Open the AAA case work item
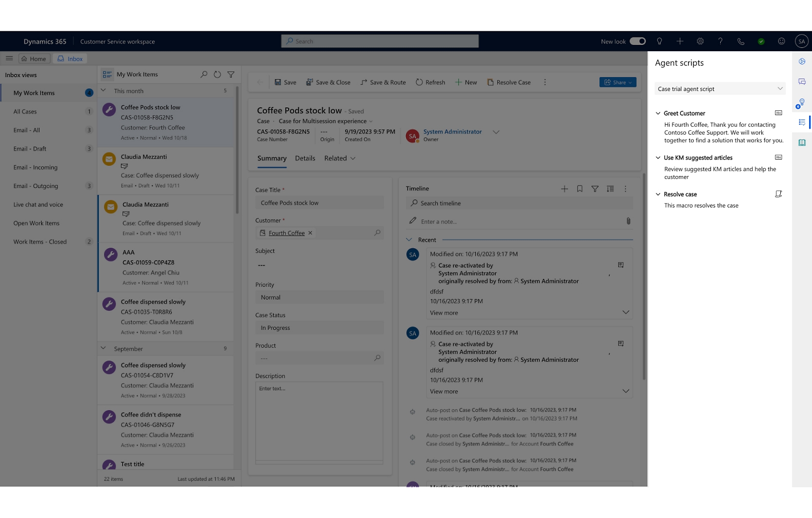812x518 pixels. [166, 267]
